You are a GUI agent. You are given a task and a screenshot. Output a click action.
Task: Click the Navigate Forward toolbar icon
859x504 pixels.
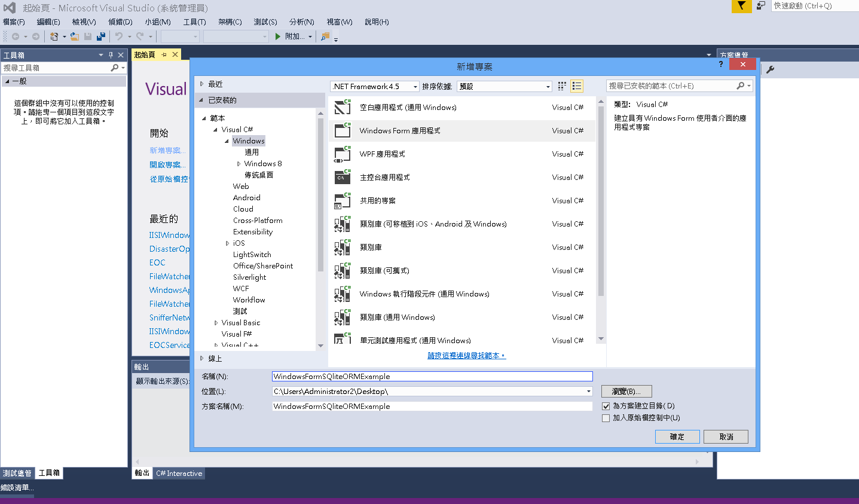(x=36, y=36)
